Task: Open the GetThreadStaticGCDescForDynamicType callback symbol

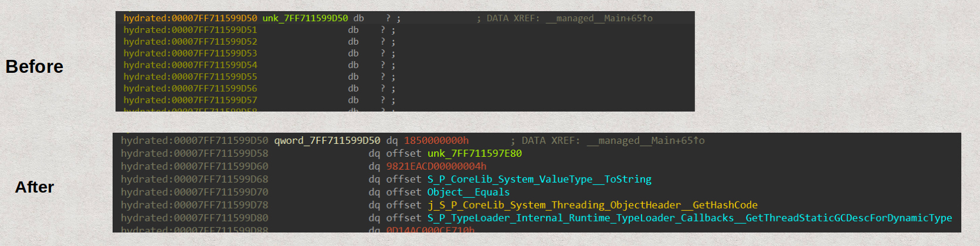Action: [689, 218]
